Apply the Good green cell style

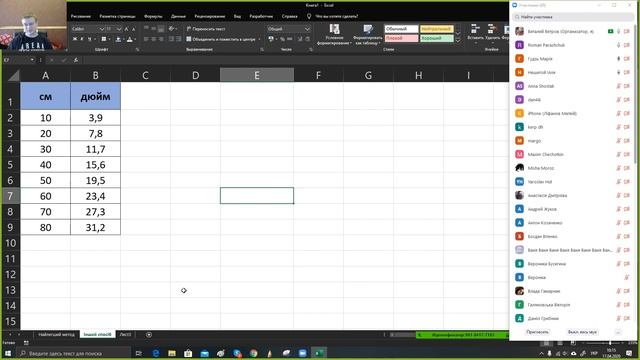436,38
